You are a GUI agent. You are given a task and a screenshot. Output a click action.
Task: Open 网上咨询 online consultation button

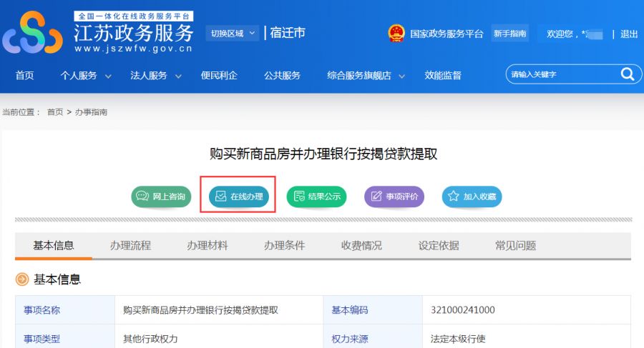click(x=161, y=197)
